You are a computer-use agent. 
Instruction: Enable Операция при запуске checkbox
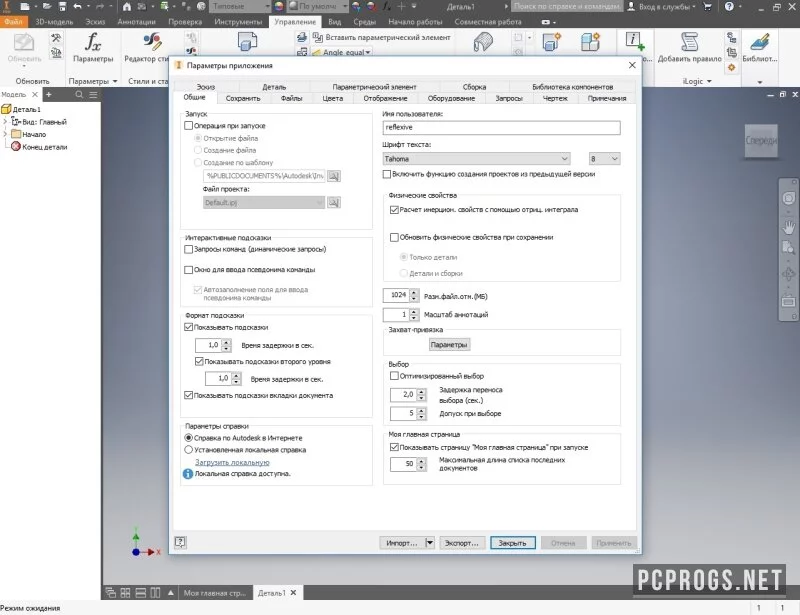click(x=188, y=126)
